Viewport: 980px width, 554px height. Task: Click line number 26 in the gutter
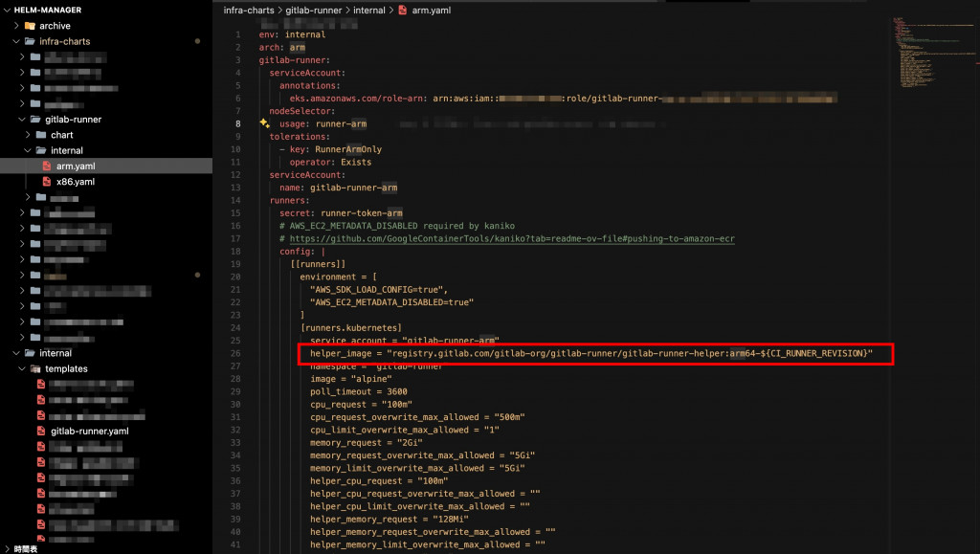(235, 353)
